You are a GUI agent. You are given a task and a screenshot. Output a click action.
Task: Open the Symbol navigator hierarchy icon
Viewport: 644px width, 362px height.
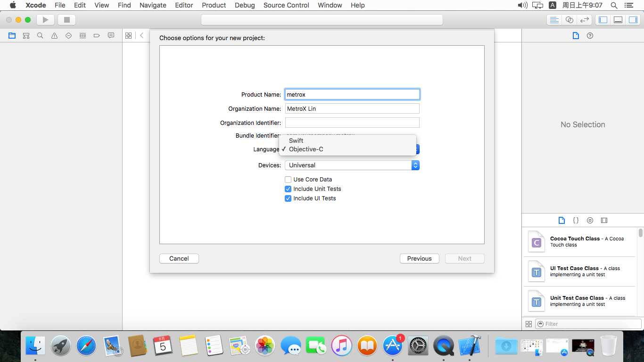point(26,35)
